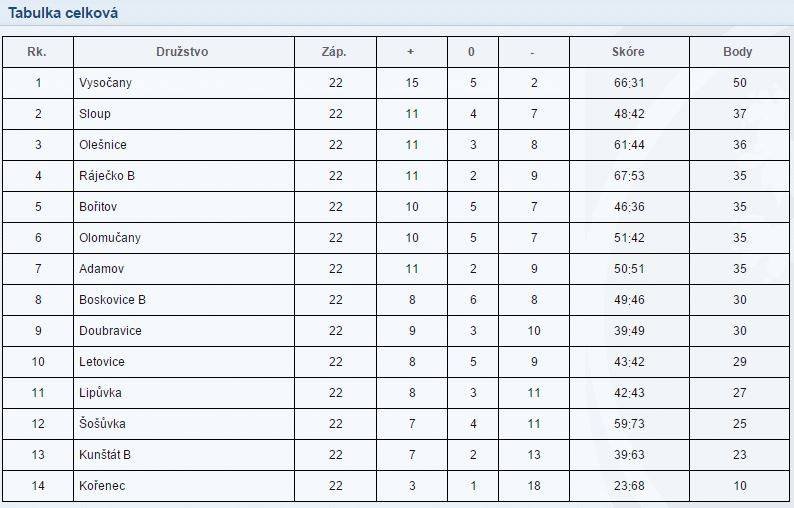Click the Rk. column header
Viewport: 794px width, 508px height.
click(37, 52)
